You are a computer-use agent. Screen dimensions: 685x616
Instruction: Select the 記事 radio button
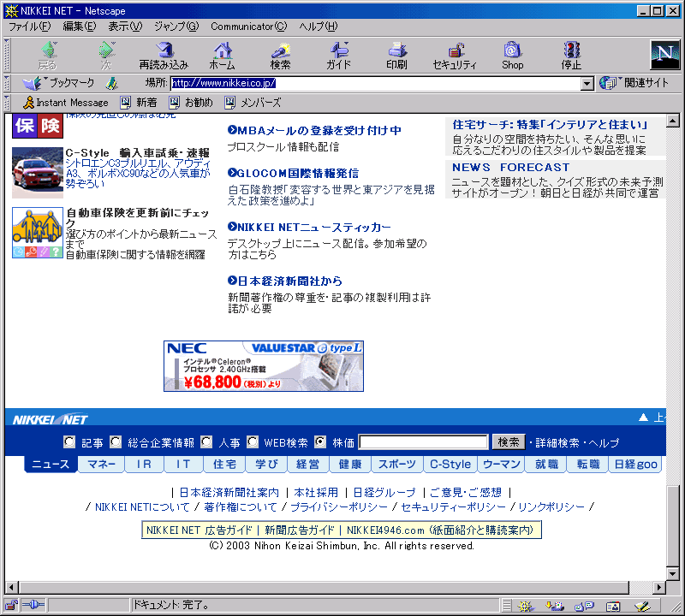[x=69, y=441]
